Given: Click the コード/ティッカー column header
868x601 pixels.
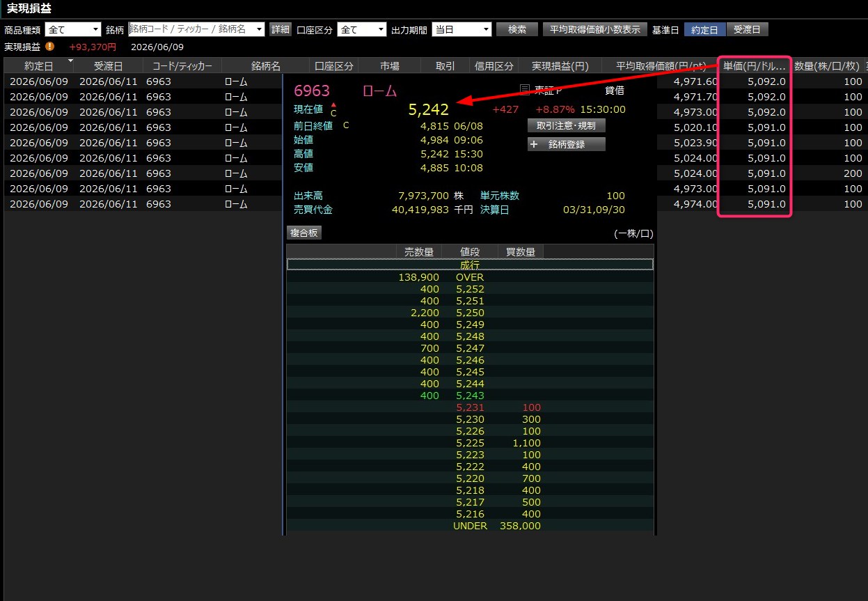Looking at the screenshot, I should [x=182, y=66].
